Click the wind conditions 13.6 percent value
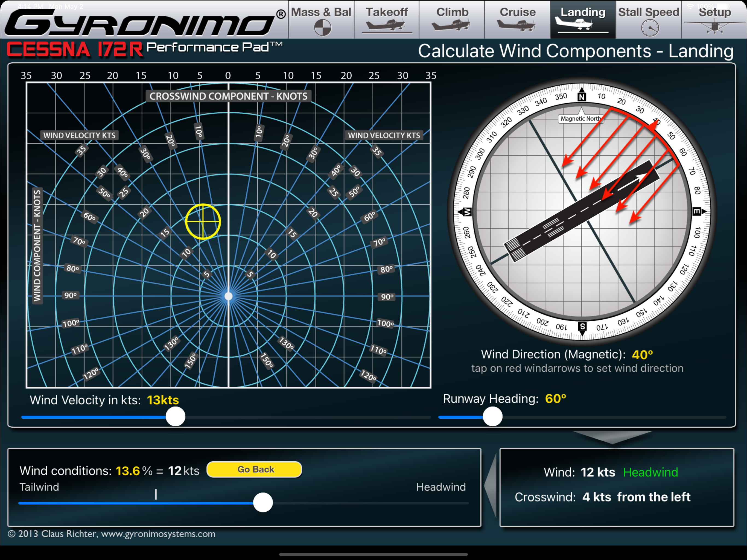 [128, 471]
